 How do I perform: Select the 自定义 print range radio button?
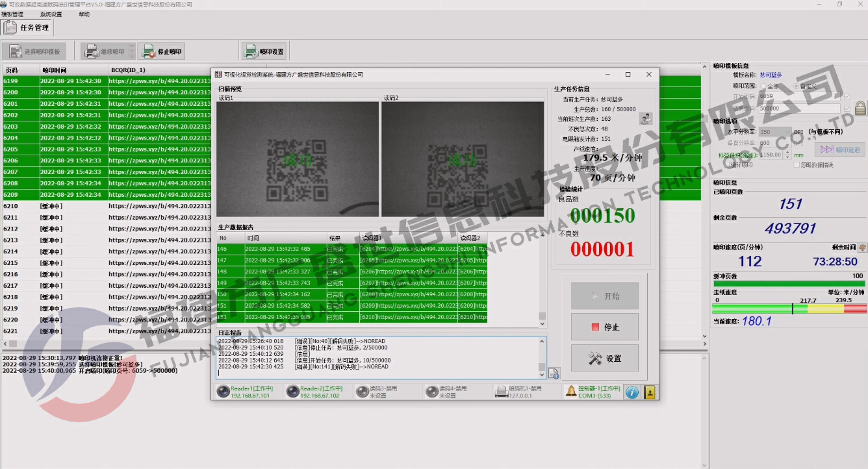[797, 86]
